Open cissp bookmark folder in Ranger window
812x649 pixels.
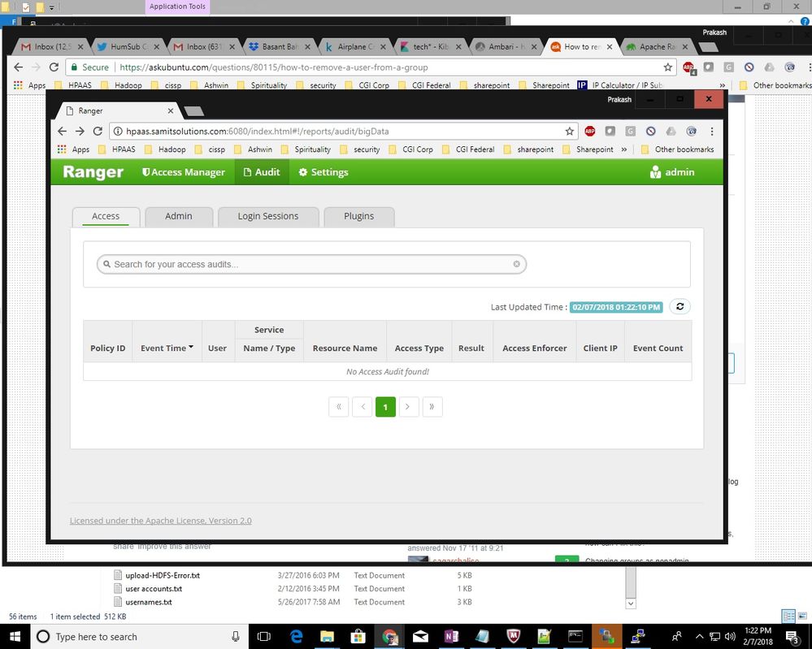click(211, 149)
